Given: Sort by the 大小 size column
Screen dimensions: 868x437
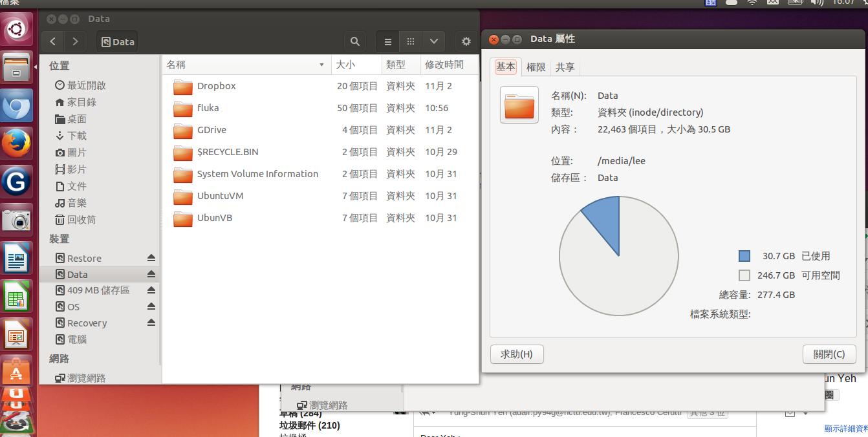Looking at the screenshot, I should [x=356, y=65].
